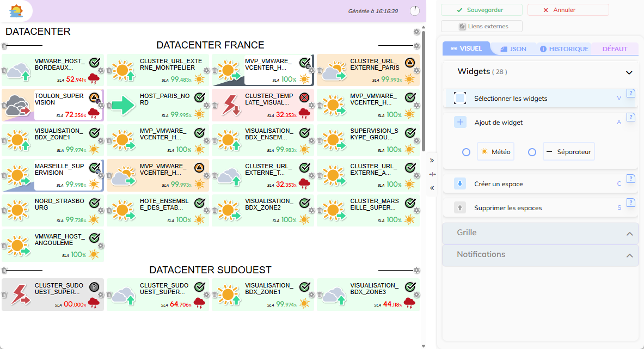The image size is (644, 349).
Task: Click the refresh timer clock icon
Action: (x=415, y=11)
